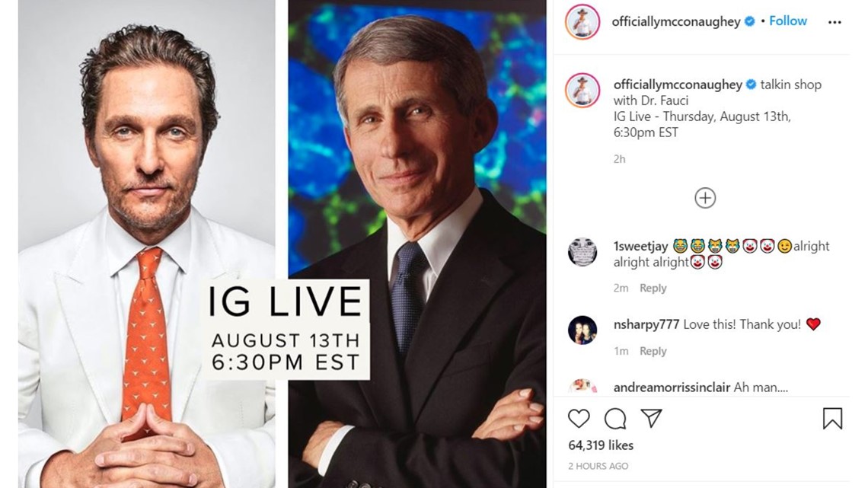This screenshot has height=488, width=868.
Task: Like the post with the heart icon
Action: tap(579, 419)
